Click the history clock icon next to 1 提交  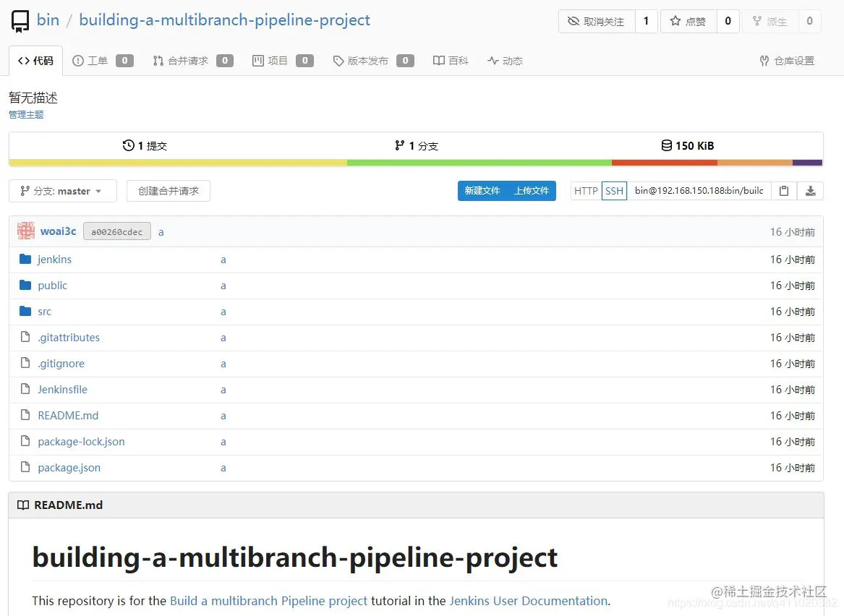(128, 145)
